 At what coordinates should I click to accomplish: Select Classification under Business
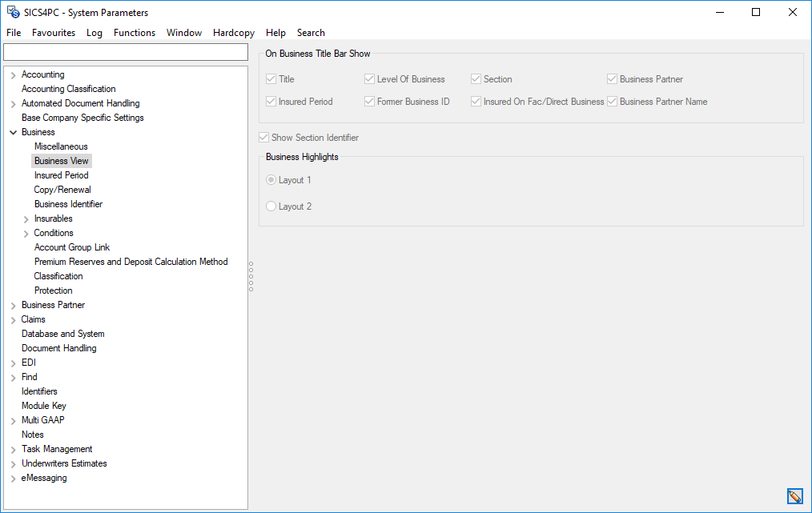pos(58,275)
